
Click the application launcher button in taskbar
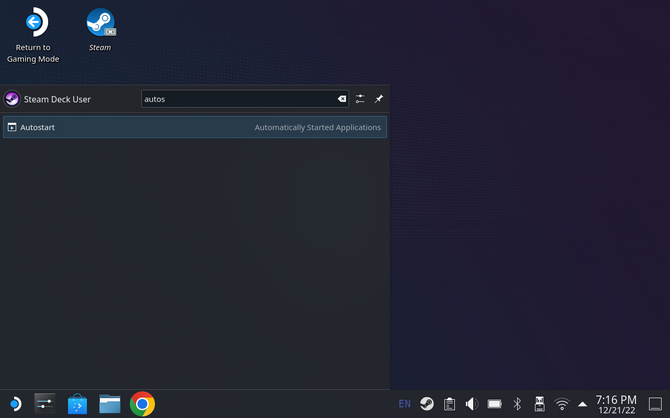point(15,404)
